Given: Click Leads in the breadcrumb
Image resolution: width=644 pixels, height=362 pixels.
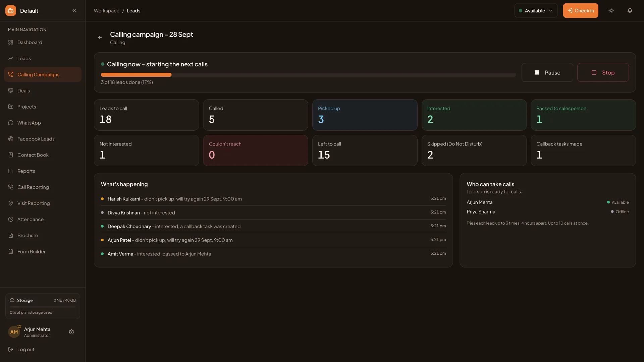Looking at the screenshot, I should pos(133,11).
